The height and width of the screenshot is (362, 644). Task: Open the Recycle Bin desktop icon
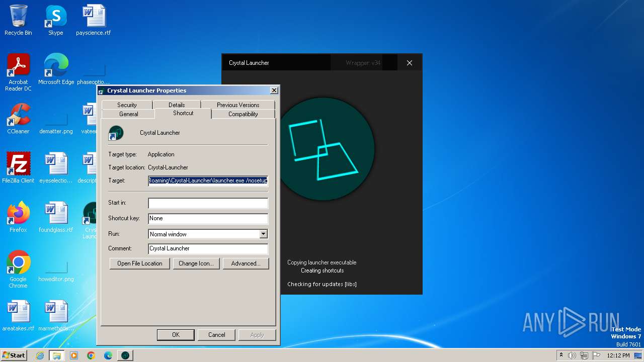18,20
